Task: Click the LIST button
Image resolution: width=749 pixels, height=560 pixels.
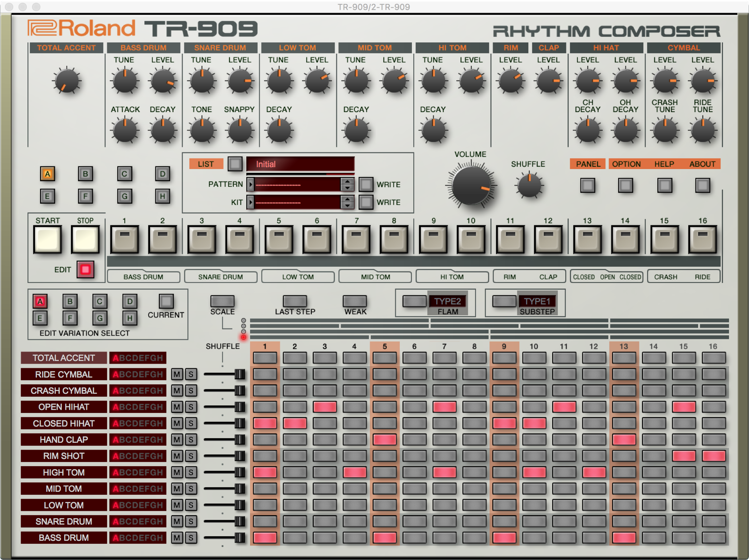Action: click(206, 164)
